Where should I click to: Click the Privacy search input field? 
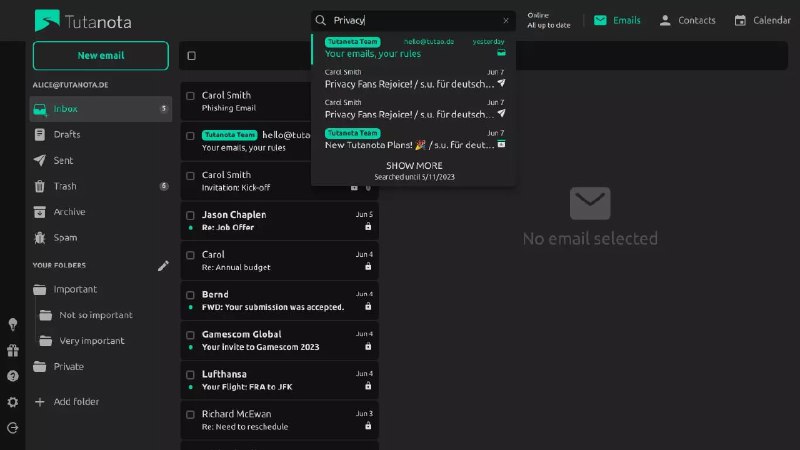tap(415, 20)
